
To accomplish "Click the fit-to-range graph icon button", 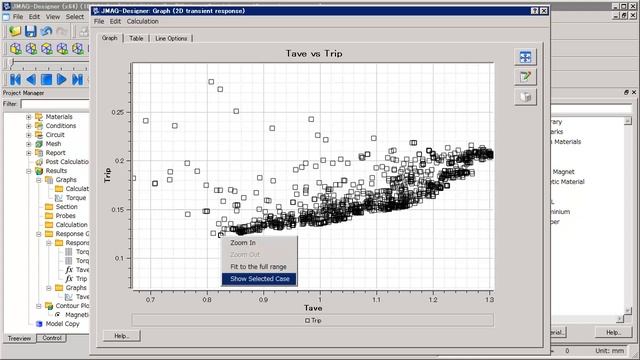I will point(525,57).
